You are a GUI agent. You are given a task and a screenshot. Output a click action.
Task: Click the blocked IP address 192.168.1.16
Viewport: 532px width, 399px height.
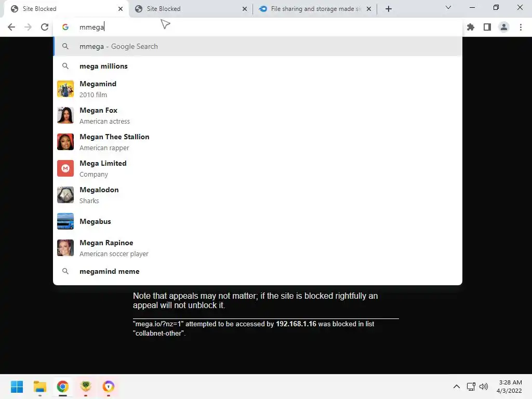(x=296, y=324)
